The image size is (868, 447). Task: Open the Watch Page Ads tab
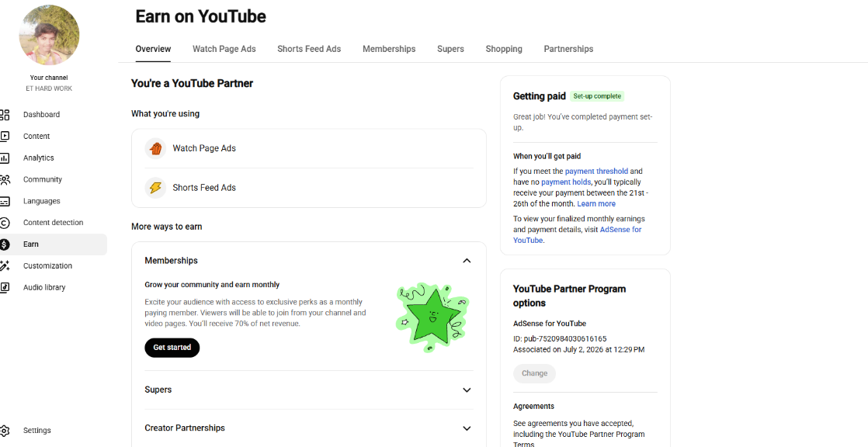click(x=224, y=49)
